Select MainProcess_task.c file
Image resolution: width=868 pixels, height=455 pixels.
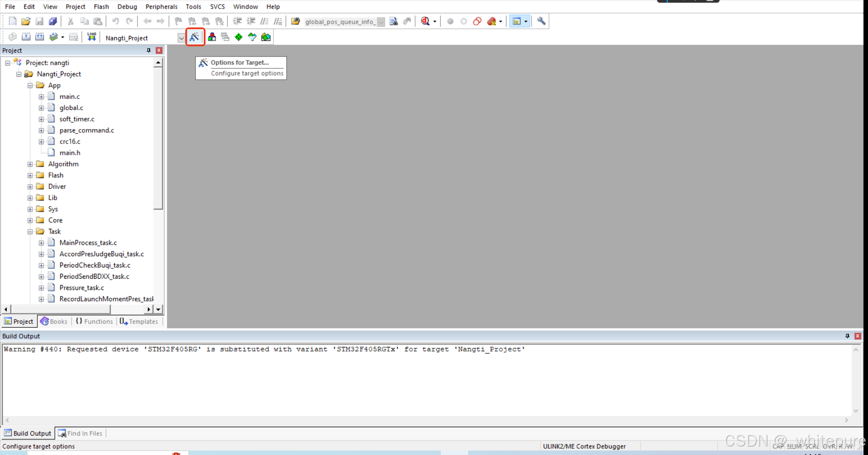(88, 243)
